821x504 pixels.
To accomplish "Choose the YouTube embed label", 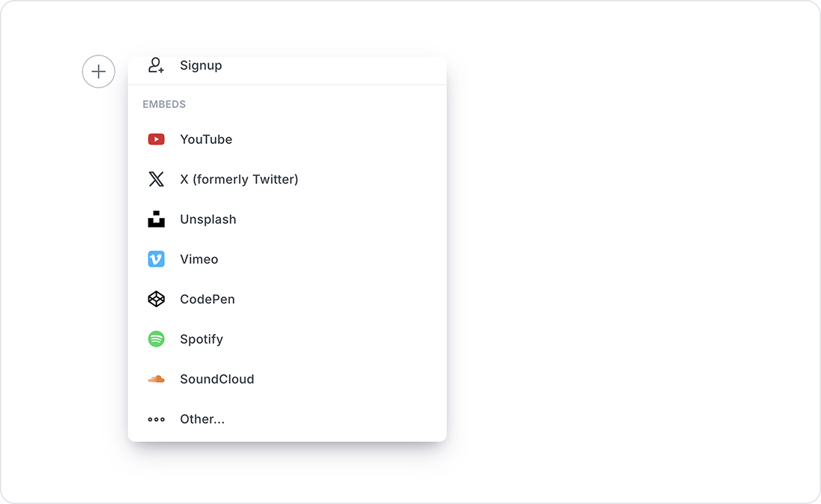I will click(x=206, y=139).
